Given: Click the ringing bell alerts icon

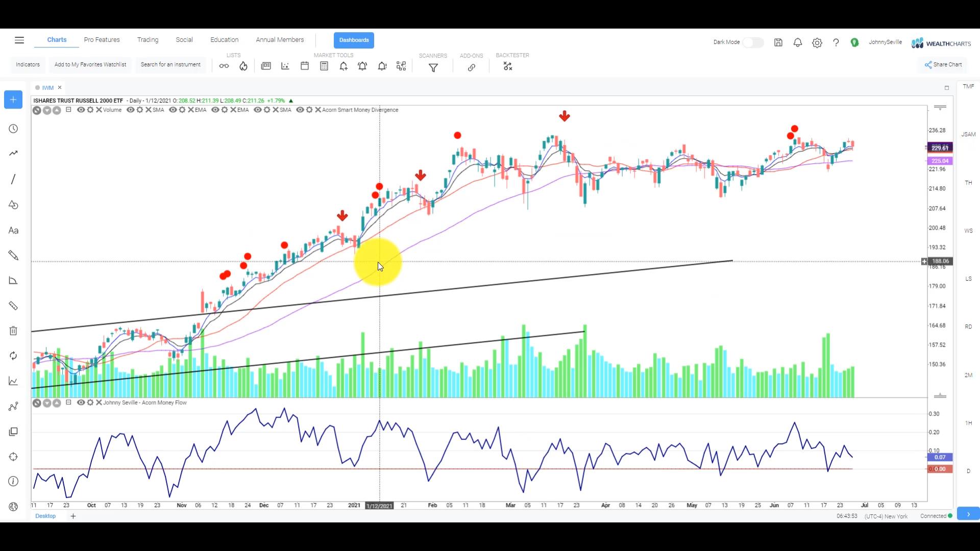Looking at the screenshot, I should pos(362,66).
